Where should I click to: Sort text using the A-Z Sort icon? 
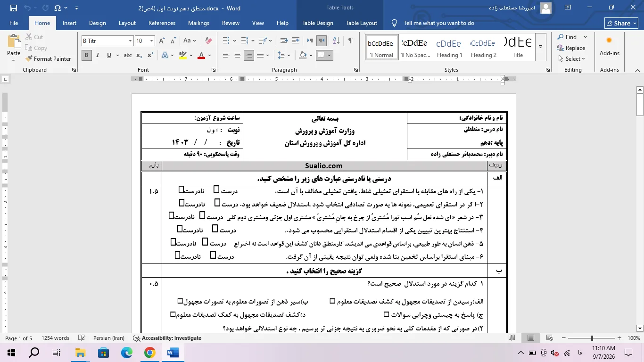(335, 41)
